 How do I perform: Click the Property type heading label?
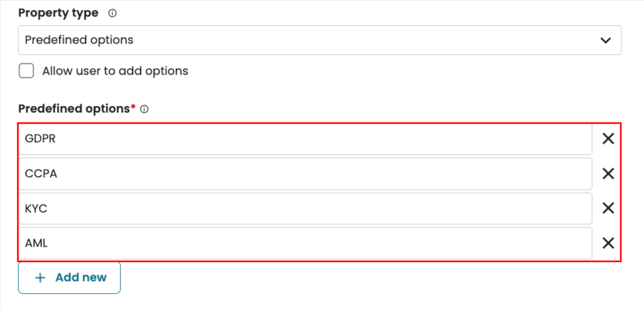click(x=58, y=13)
